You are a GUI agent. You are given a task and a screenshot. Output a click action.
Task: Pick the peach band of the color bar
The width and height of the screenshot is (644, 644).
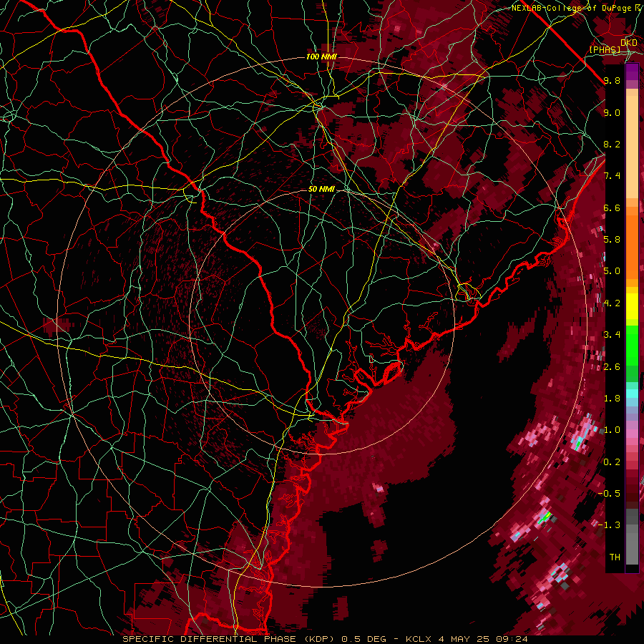coord(632,148)
